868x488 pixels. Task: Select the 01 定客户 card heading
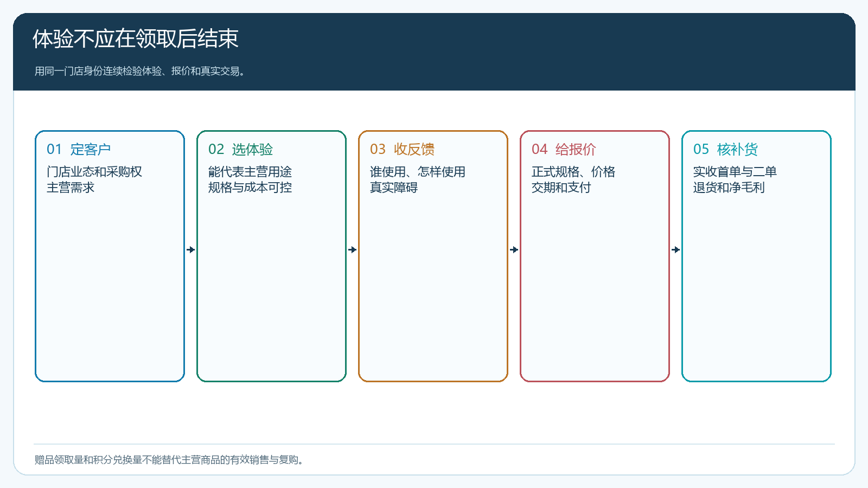click(x=79, y=149)
